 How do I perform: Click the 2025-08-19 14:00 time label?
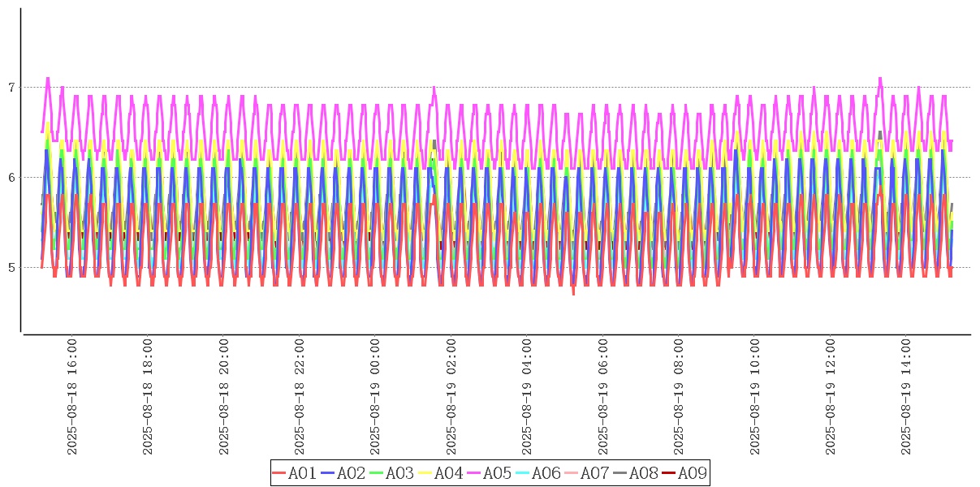click(x=906, y=398)
